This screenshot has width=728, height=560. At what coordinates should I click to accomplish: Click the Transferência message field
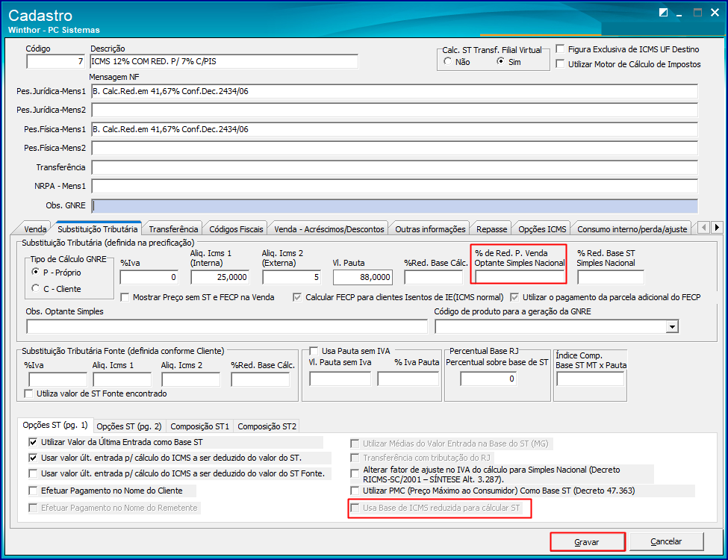pos(395,167)
